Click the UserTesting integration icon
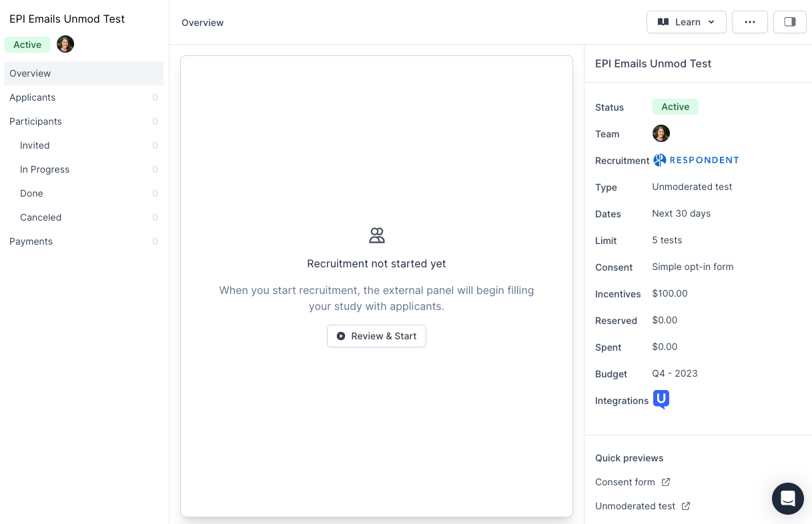 (x=661, y=399)
